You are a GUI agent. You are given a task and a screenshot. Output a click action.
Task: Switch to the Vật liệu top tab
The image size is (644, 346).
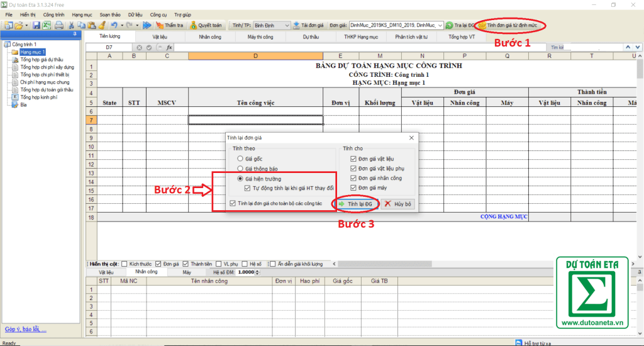coord(160,37)
